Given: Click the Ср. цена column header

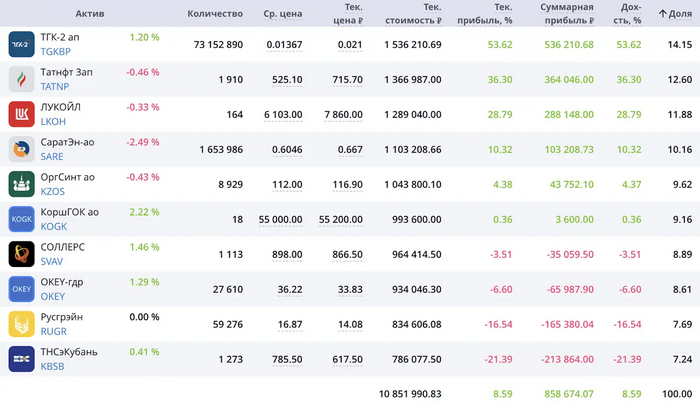Looking at the screenshot, I should [283, 13].
